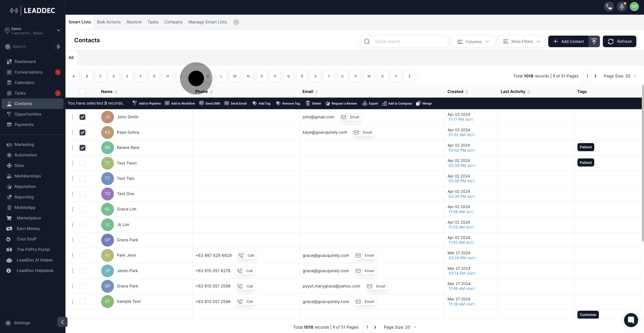Image resolution: width=644 pixels, height=333 pixels.
Task: Switch to the Restore tab
Action: 134,22
